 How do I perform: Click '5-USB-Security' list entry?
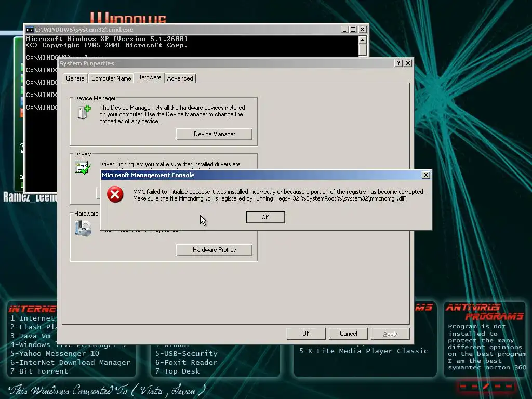(187, 353)
